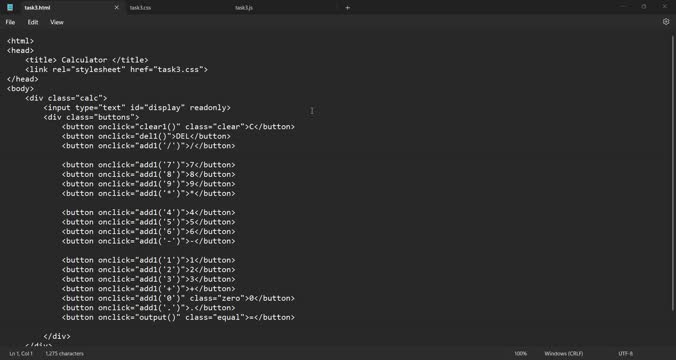Add a new tab with plus icon

[347, 7]
